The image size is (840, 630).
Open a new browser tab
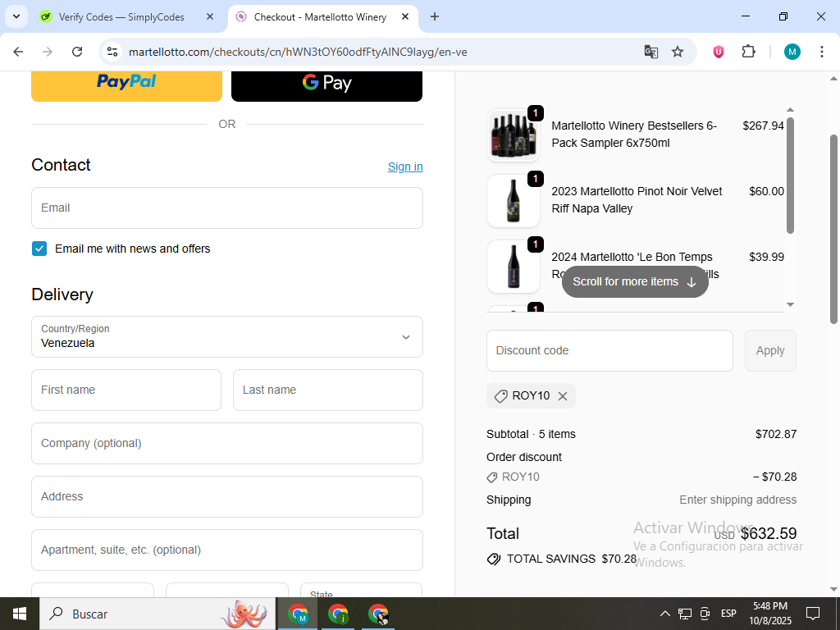435,16
